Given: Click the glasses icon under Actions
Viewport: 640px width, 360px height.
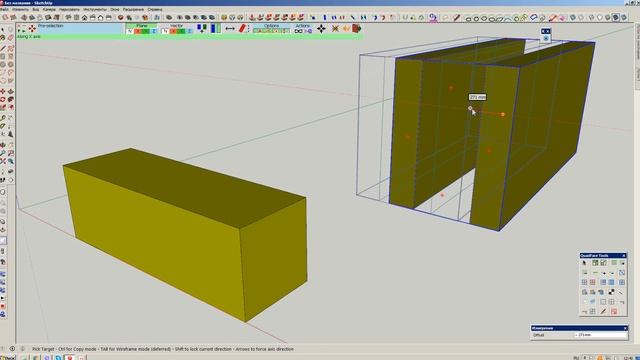Looking at the screenshot, I should 298,31.
